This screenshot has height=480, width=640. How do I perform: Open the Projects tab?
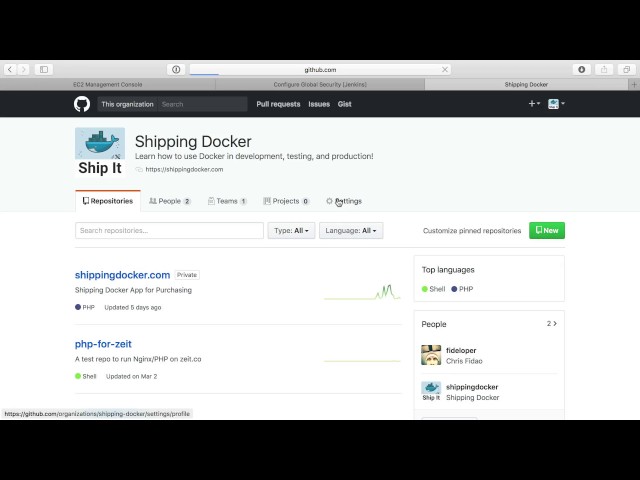(x=287, y=201)
